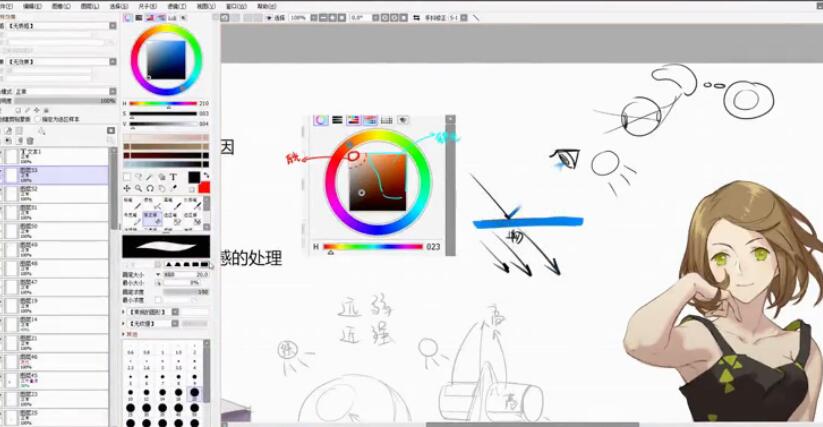Click the canvas horizontal scrollbar
Image resolution: width=823 pixels, height=427 pixels.
(533, 424)
